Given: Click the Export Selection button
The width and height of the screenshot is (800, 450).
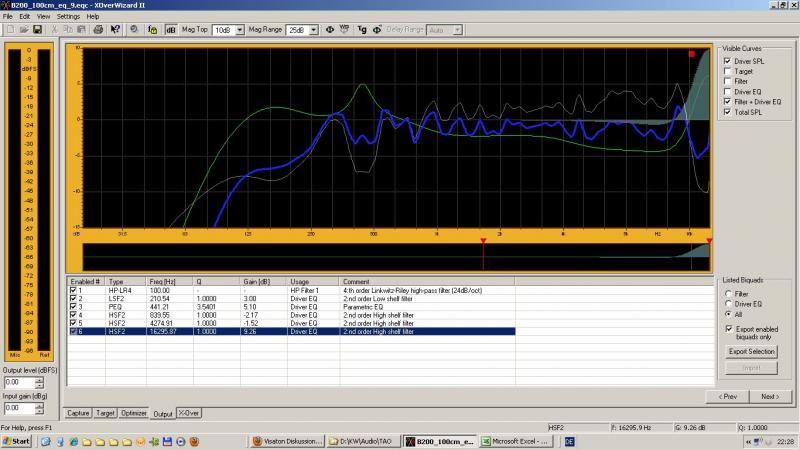Looking at the screenshot, I should (750, 352).
